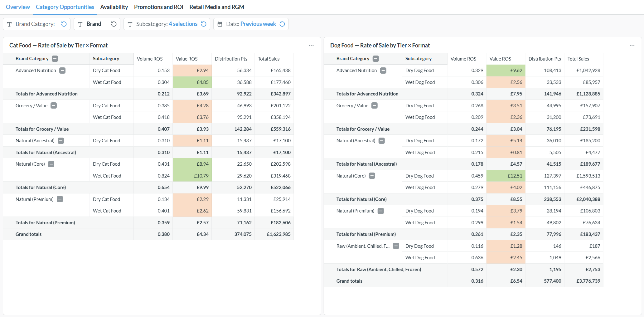Screen dimensions: 644x317
Task: Go to Promotions and ROI tab
Action: pos(158,7)
